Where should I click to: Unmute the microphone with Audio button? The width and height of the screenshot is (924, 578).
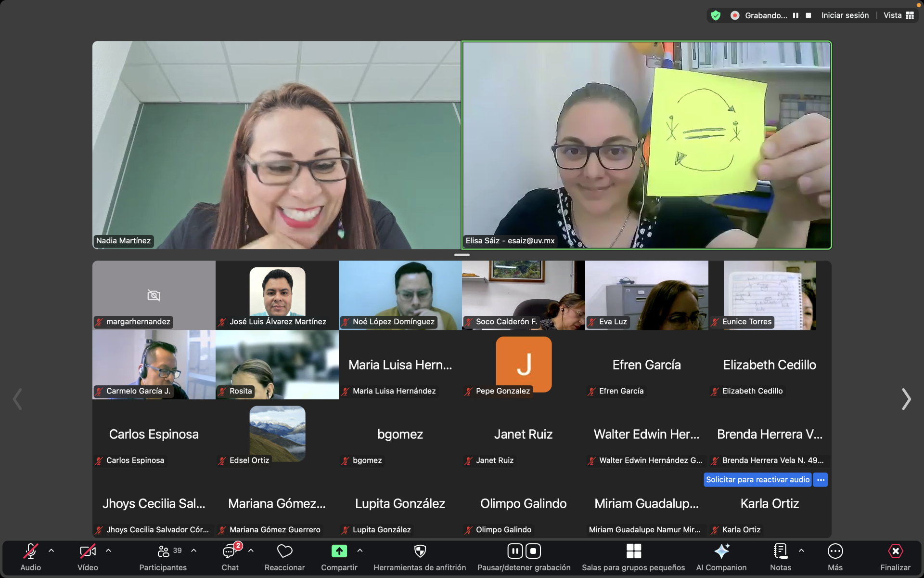pos(30,552)
